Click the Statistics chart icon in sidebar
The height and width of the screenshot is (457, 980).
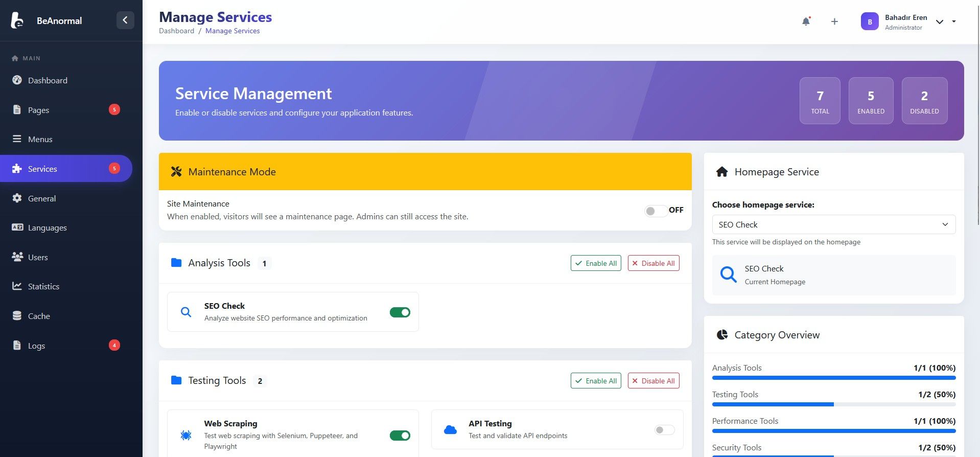coord(17,286)
